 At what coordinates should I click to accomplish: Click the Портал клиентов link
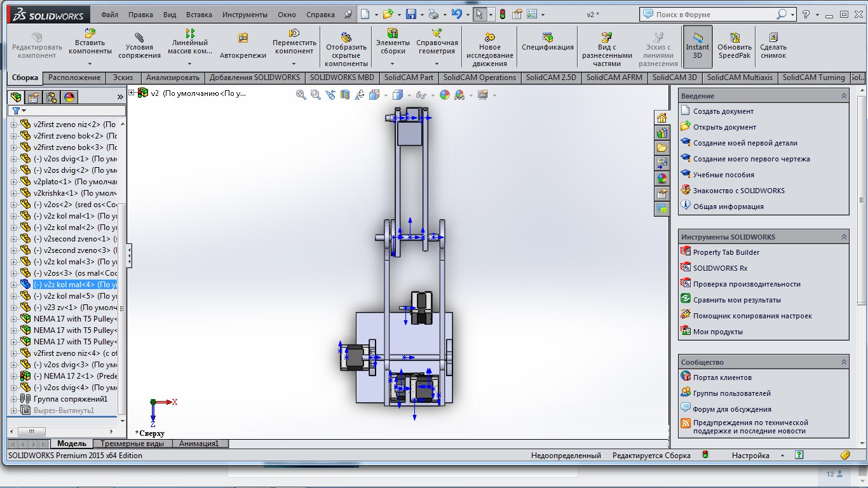(722, 377)
